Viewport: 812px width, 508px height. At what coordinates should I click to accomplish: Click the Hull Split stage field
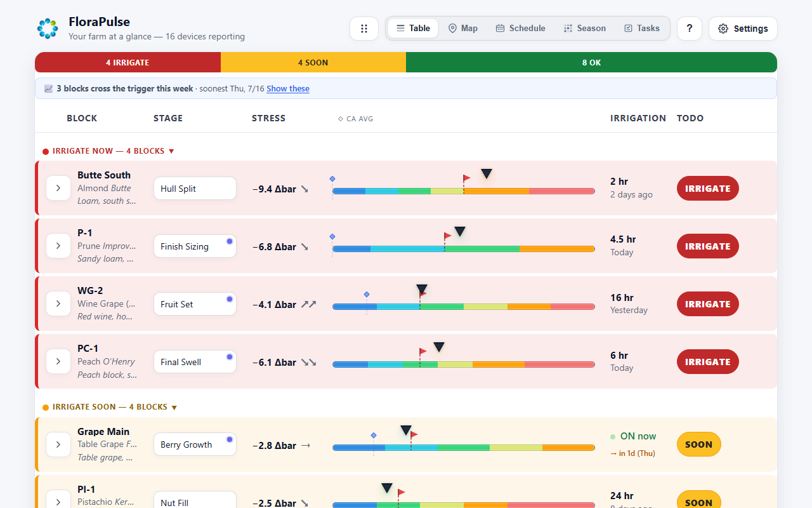tap(195, 189)
